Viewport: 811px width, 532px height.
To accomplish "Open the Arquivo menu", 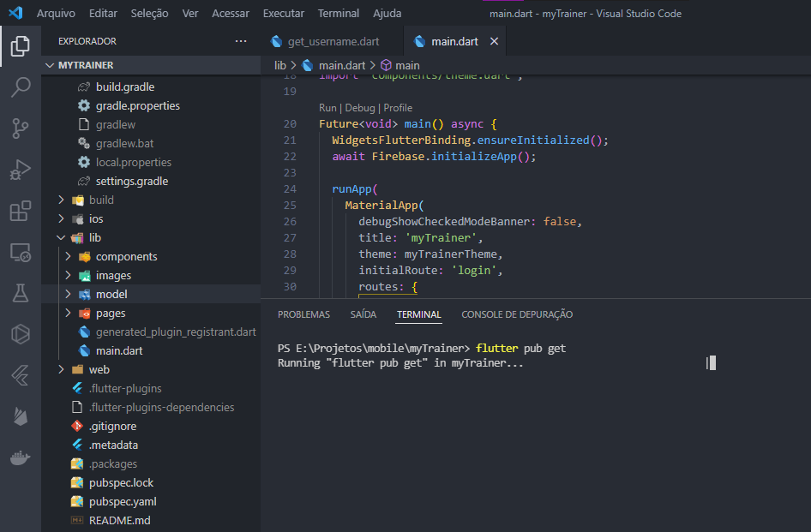I will (56, 14).
